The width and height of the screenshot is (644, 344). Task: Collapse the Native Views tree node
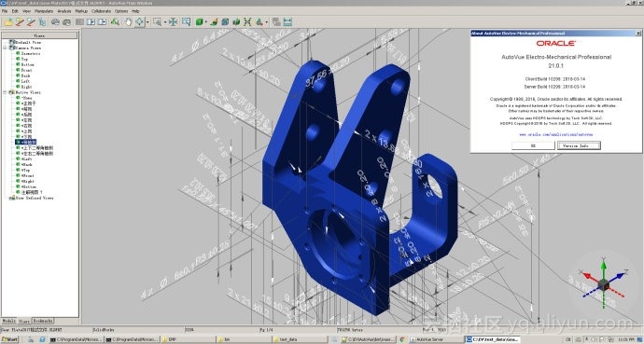click(5, 92)
